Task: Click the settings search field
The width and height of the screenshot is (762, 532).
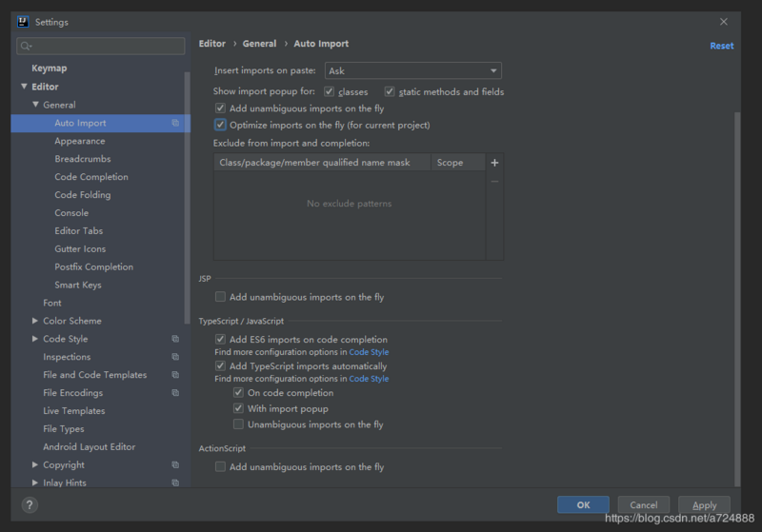Action: 101,46
